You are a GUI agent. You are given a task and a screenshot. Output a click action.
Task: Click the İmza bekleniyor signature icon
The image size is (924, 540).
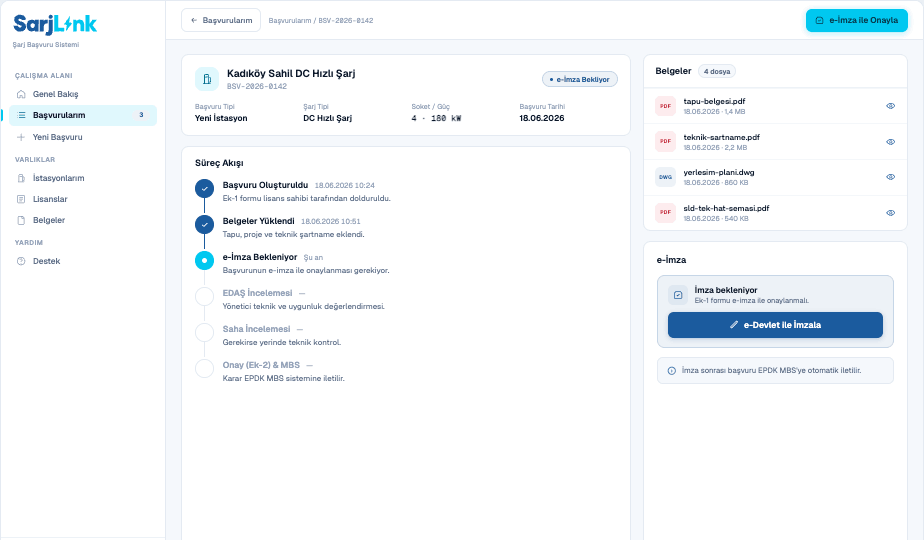[678, 295]
